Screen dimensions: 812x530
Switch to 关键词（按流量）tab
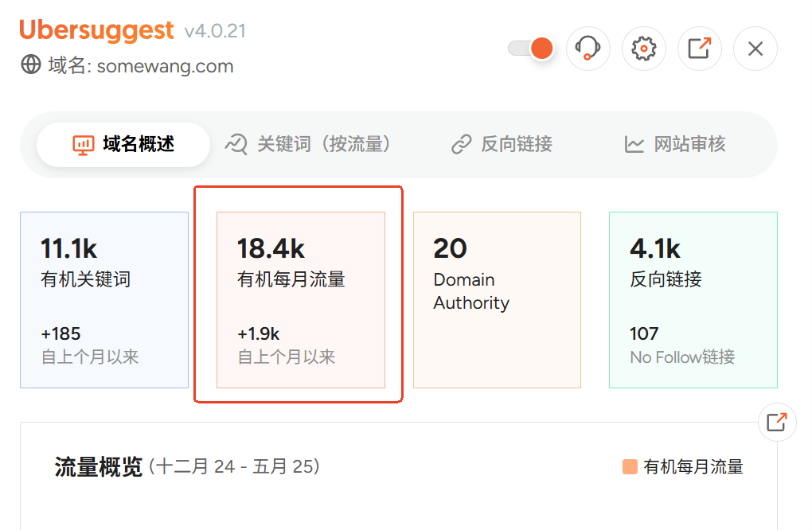pos(307,144)
